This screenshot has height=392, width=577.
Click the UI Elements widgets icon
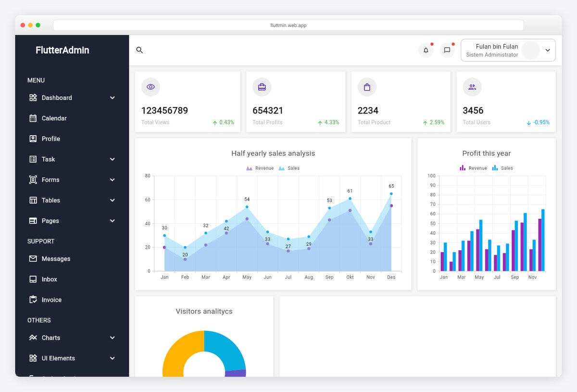coord(33,358)
